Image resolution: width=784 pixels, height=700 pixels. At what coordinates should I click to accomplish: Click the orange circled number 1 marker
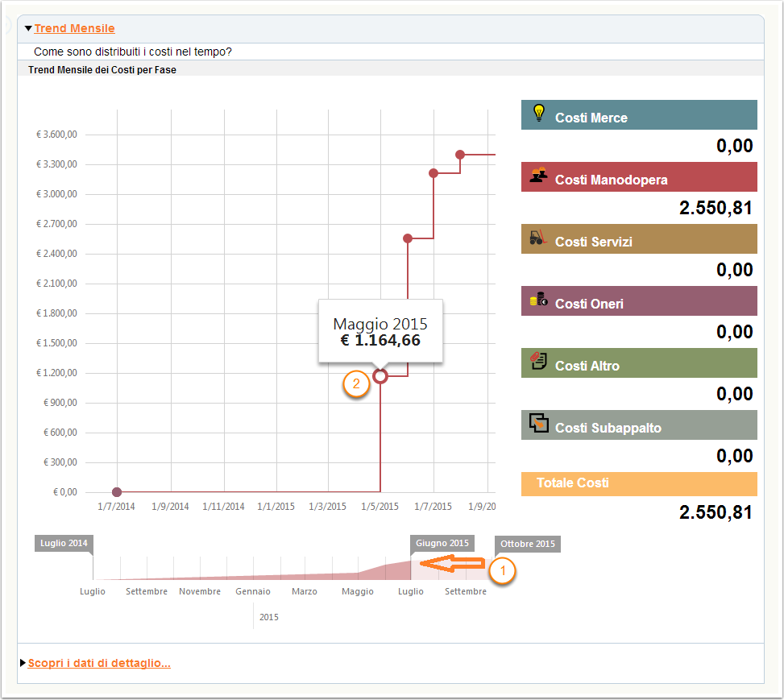click(503, 571)
